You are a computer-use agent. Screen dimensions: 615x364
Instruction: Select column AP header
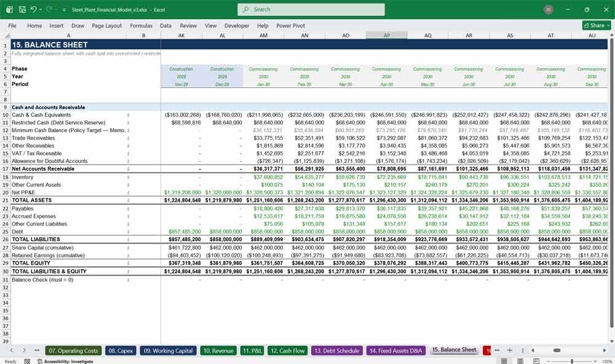(387, 35)
